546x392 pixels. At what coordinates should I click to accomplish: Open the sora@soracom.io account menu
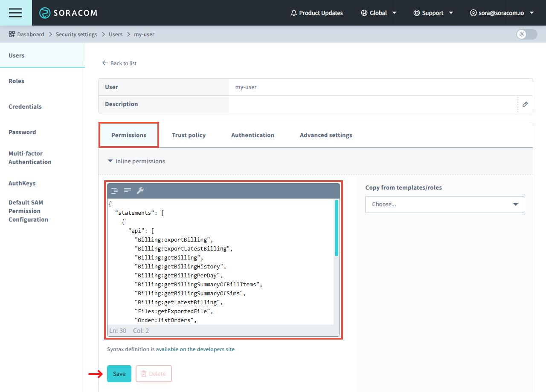(502, 13)
